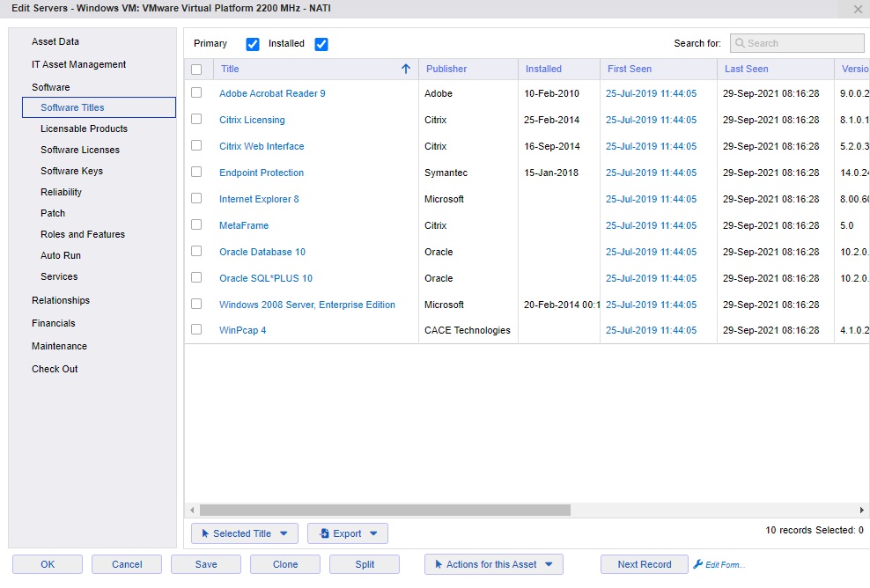Open the Actions for this Asset dropdown
Viewport: 870px width, 588px height.
494,564
